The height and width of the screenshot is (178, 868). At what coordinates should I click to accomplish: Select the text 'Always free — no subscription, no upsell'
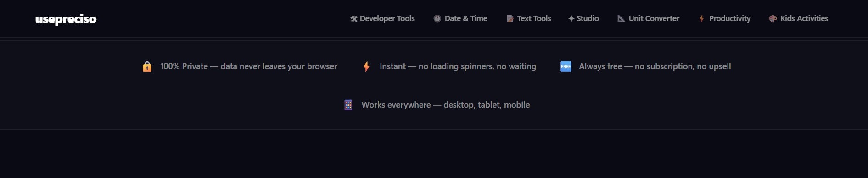tap(655, 66)
